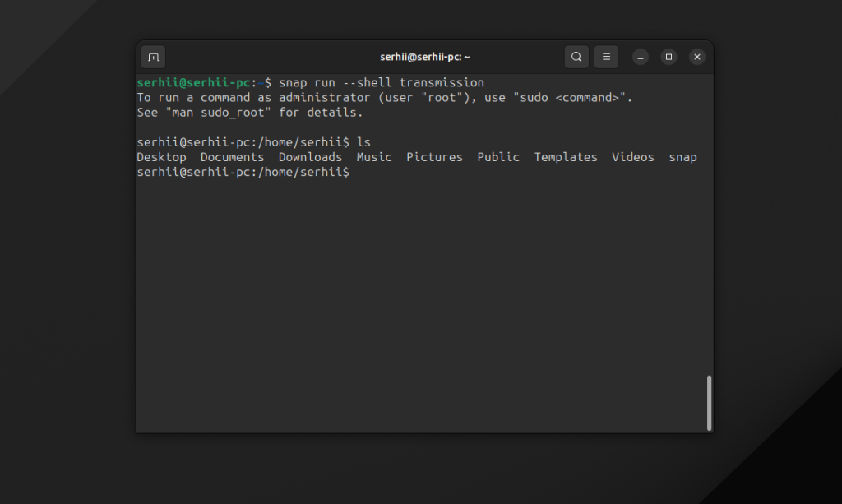Image resolution: width=842 pixels, height=504 pixels.
Task: Click the last /home/serhii$ prompt line
Action: click(x=243, y=173)
